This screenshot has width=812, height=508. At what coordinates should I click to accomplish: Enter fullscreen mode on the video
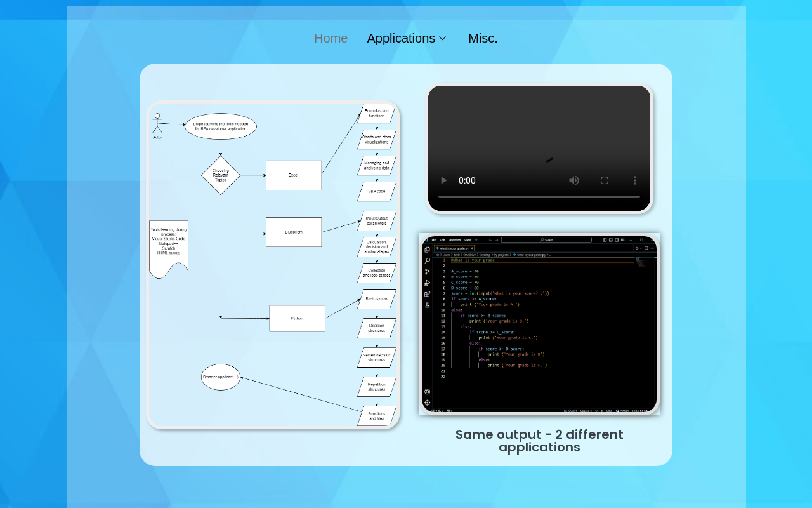click(x=604, y=180)
